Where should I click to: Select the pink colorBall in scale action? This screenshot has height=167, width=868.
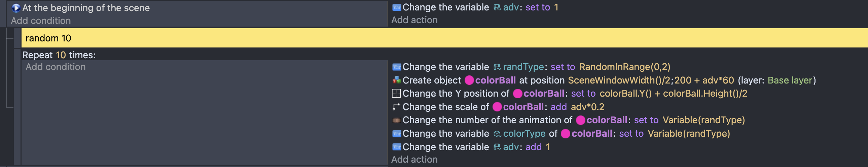497,107
